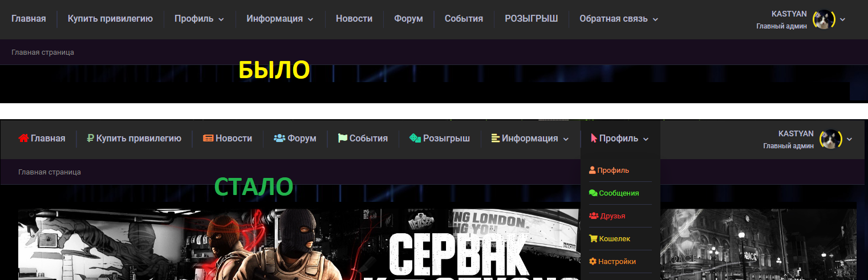Follow the Главная страница breadcrumb in the lower bar

click(50, 172)
